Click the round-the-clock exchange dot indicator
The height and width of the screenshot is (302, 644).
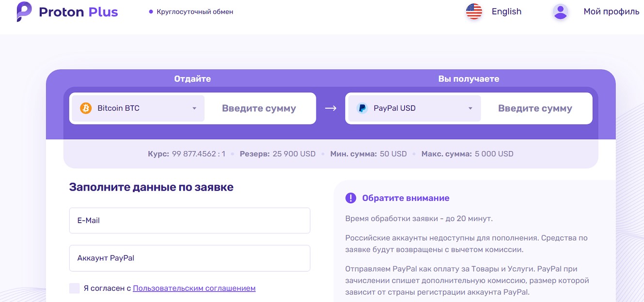click(x=151, y=12)
